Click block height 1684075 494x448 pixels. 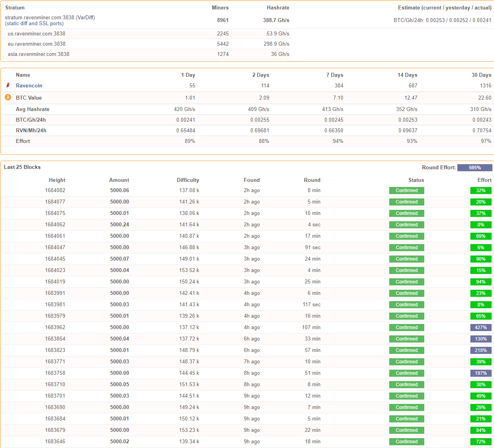(55, 213)
